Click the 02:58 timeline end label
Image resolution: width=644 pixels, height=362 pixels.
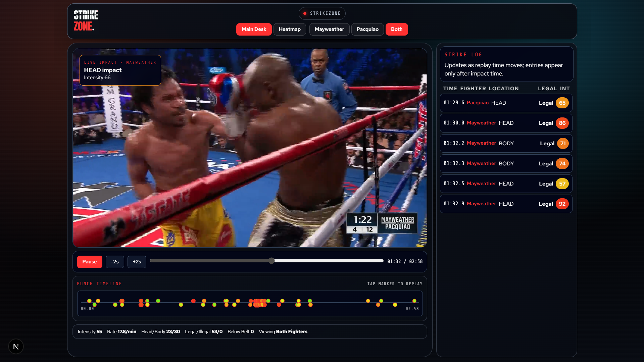click(412, 309)
